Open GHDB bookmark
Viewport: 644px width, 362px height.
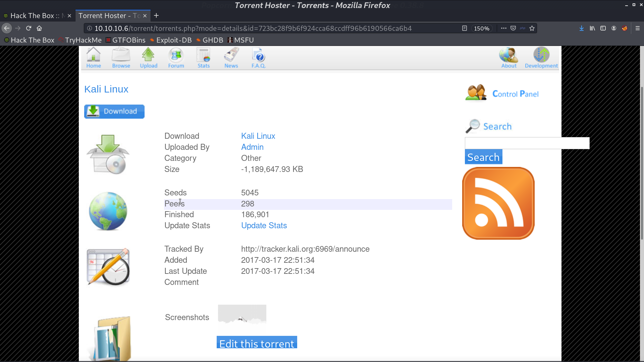[210, 40]
